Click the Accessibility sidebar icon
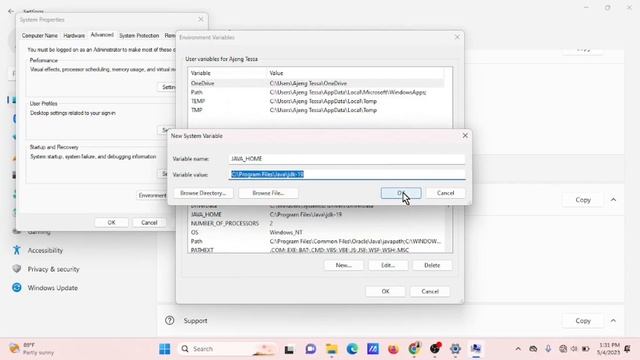 click(17, 250)
